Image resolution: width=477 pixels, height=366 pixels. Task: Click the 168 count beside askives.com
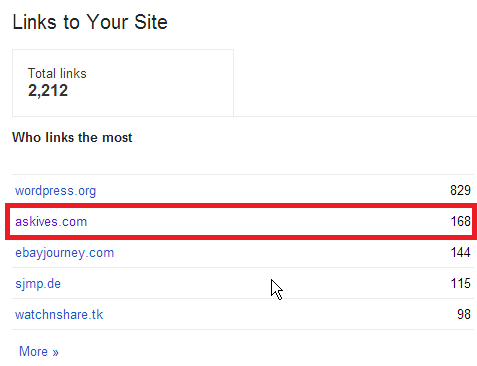tap(461, 221)
